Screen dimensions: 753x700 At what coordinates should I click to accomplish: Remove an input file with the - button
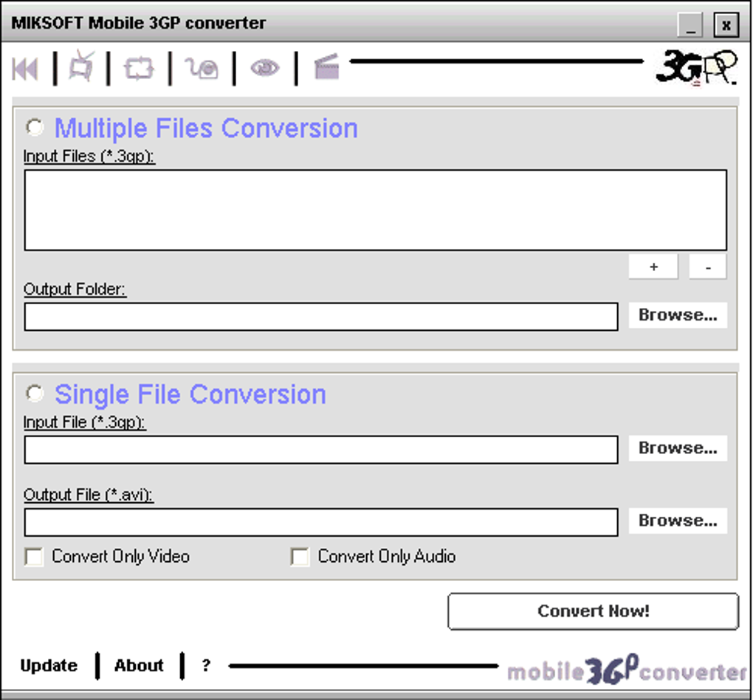click(x=708, y=267)
